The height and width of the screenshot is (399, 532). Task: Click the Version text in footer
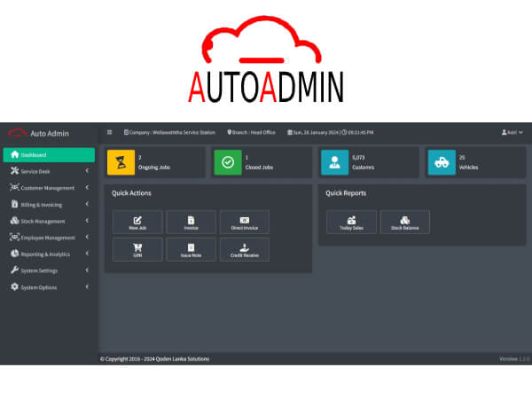pos(514,358)
